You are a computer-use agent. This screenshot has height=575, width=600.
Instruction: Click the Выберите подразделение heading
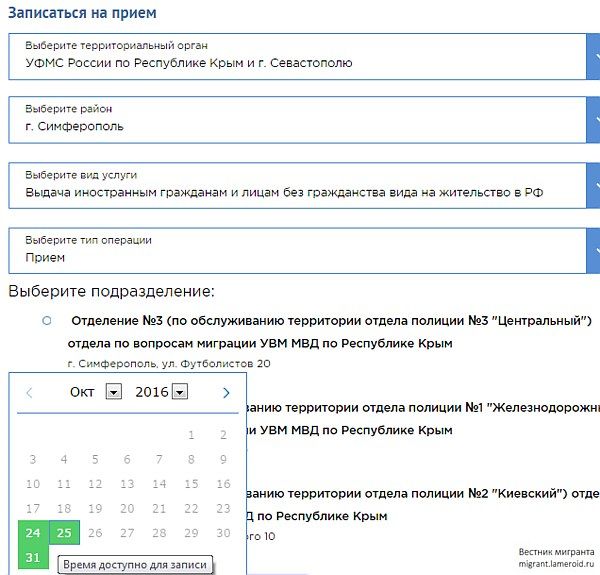(111, 291)
